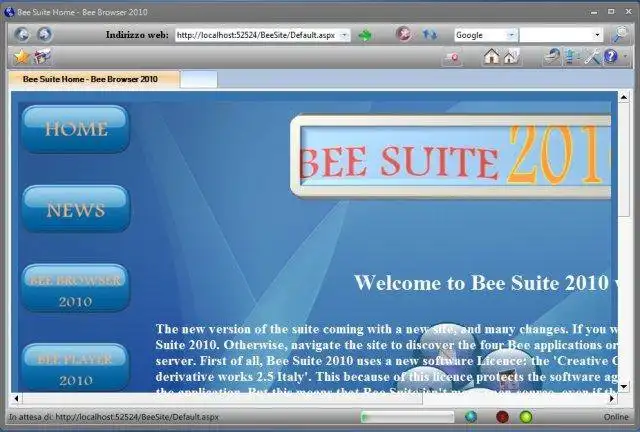Open the empty new tab
The image size is (640, 432).
[x=199, y=79]
